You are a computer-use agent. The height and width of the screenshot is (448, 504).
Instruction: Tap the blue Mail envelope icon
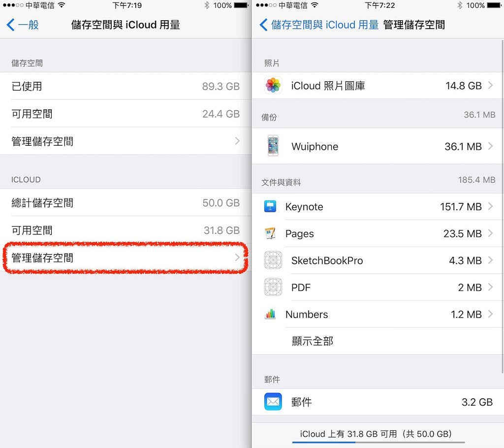click(273, 402)
